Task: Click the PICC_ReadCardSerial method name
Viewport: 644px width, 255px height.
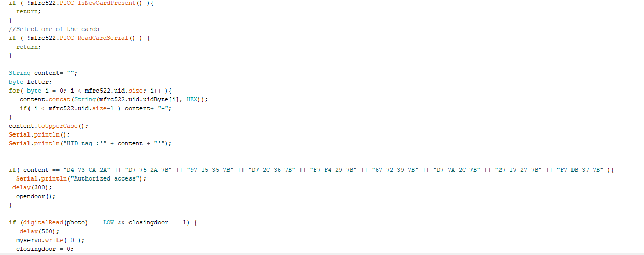Action: [94, 38]
